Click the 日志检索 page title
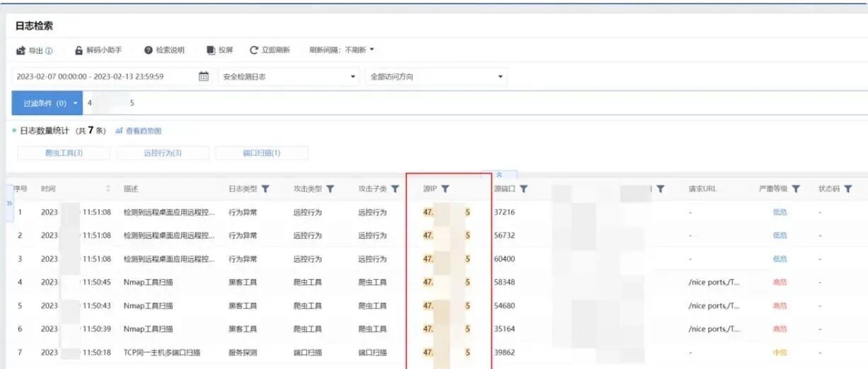Screen dimensions: 868x369 coord(34,26)
